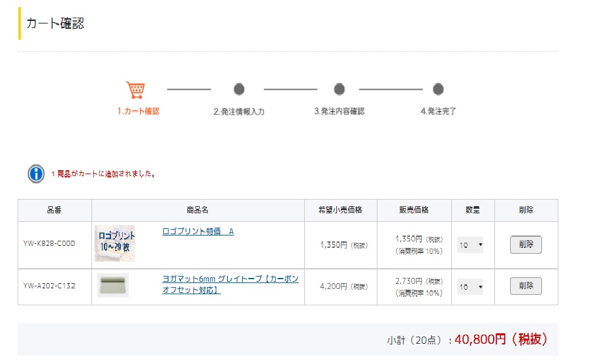
Task: Click the step 2 order information circle
Action: (x=239, y=89)
